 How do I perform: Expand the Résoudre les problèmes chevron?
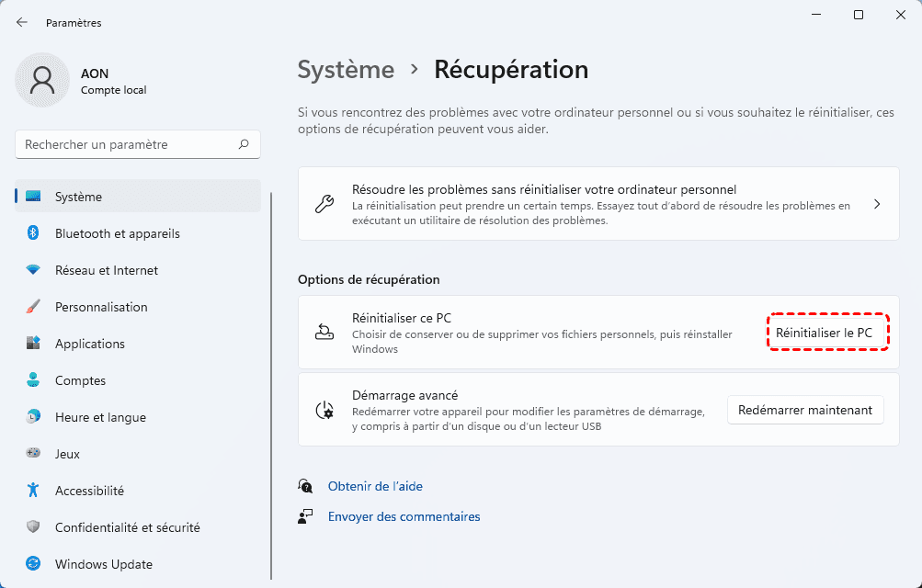(x=877, y=204)
